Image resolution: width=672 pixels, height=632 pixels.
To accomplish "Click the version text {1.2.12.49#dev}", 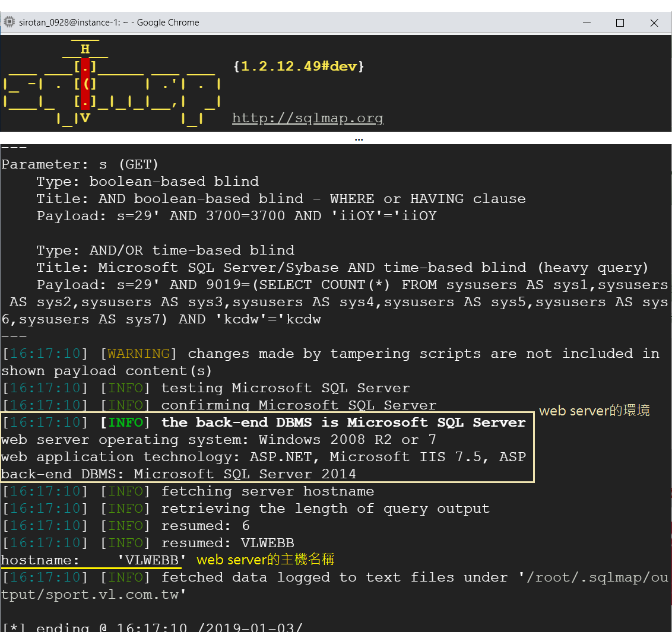I will (298, 66).
